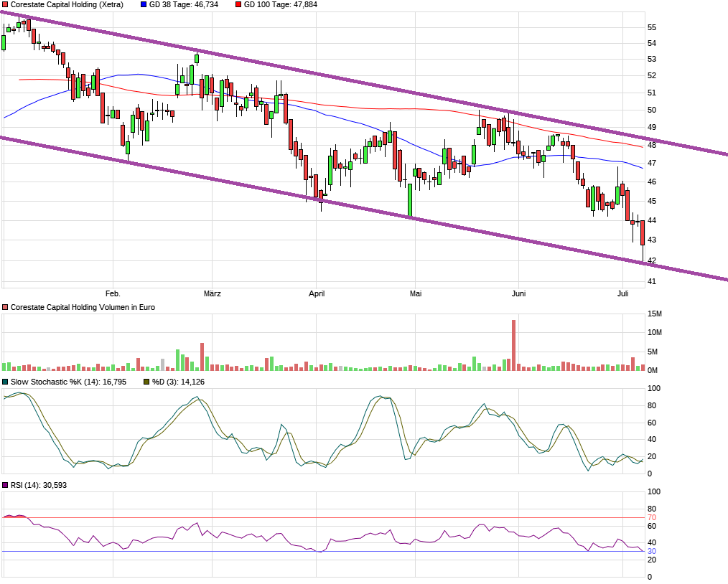Click the purple RSI (14) legend swatch

[5, 485]
